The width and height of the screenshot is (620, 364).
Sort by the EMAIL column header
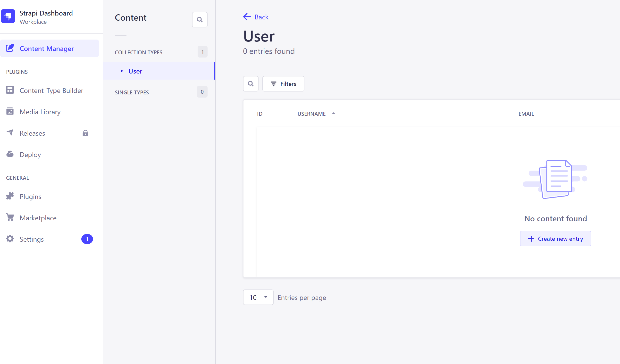[x=526, y=114]
